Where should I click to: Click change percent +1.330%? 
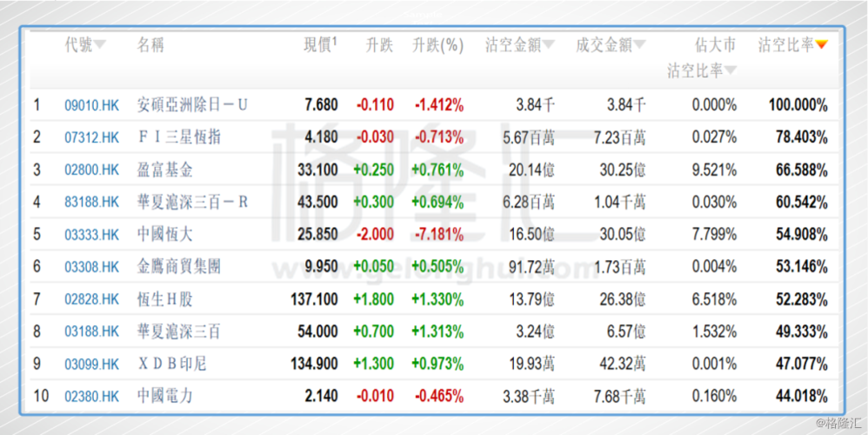[x=437, y=299]
